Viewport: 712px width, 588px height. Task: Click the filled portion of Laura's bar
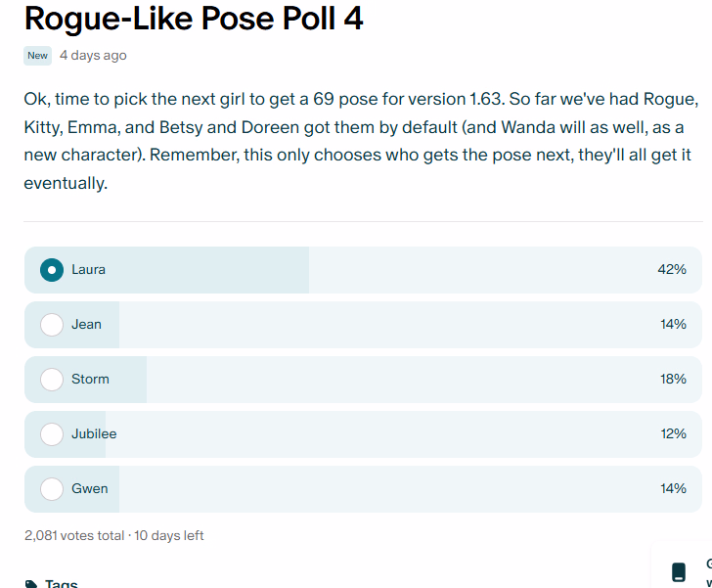166,270
